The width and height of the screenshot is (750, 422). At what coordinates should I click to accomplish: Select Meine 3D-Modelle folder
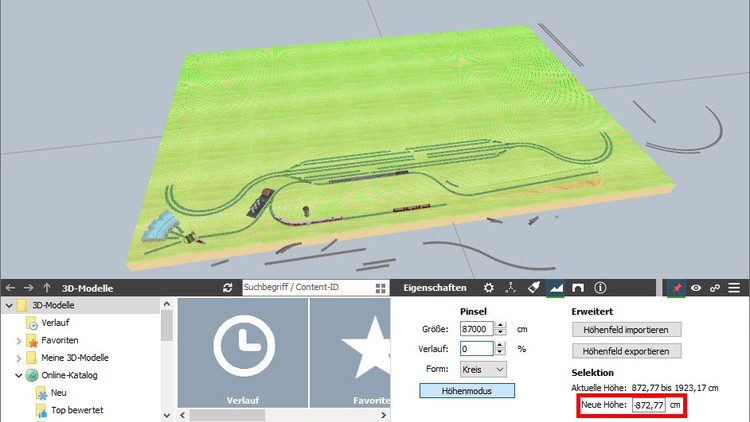point(75,358)
